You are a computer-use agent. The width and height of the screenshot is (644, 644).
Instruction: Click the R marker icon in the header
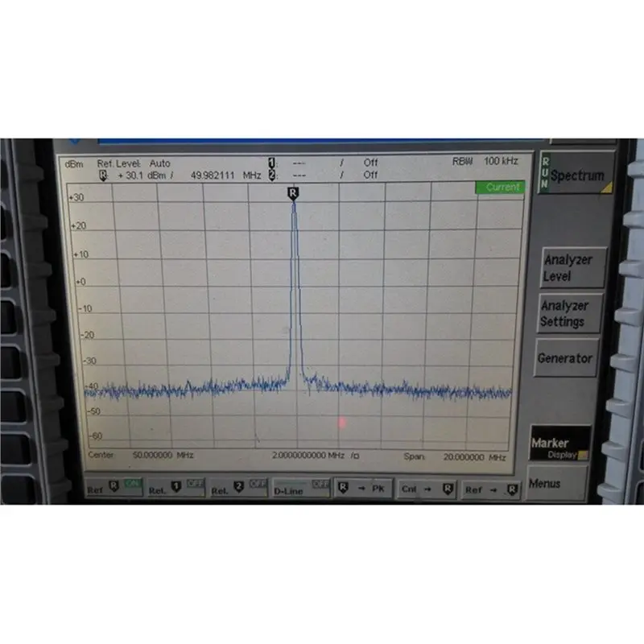point(103,175)
